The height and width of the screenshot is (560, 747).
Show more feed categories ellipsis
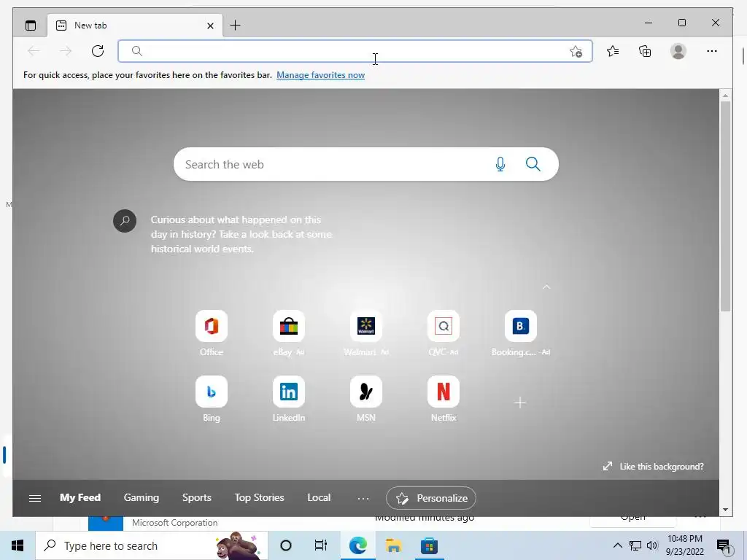point(363,499)
